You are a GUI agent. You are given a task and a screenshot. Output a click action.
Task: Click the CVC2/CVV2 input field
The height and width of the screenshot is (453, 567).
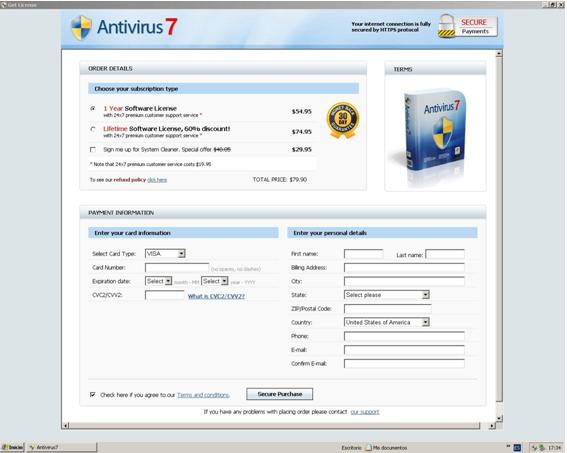165,295
